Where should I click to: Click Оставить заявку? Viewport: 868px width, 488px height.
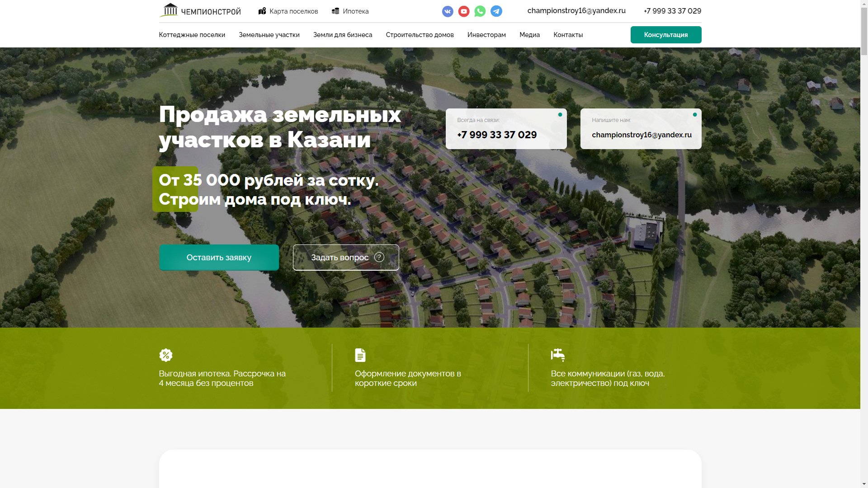219,257
